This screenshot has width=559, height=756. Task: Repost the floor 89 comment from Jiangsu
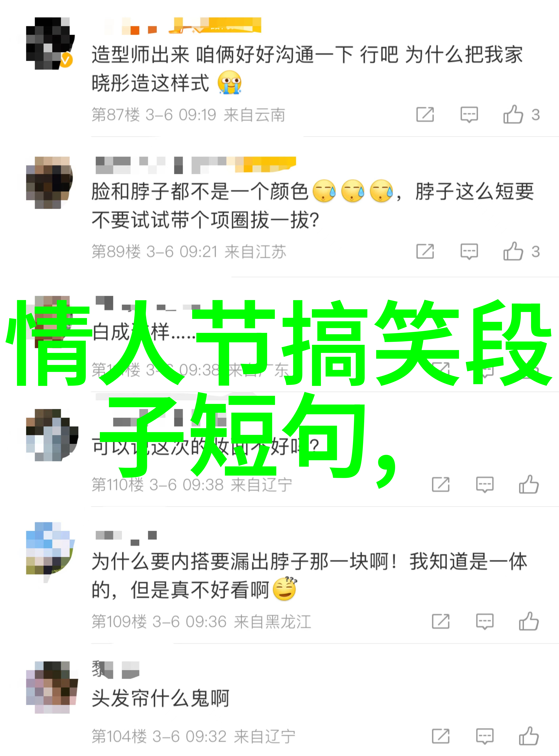425,251
